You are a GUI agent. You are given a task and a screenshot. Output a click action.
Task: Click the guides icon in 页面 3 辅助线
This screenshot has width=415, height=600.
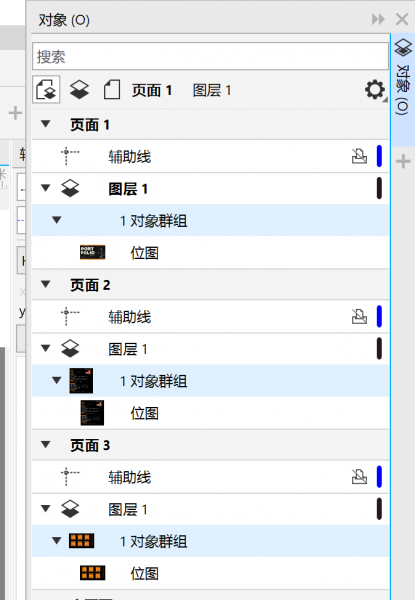coord(70,476)
